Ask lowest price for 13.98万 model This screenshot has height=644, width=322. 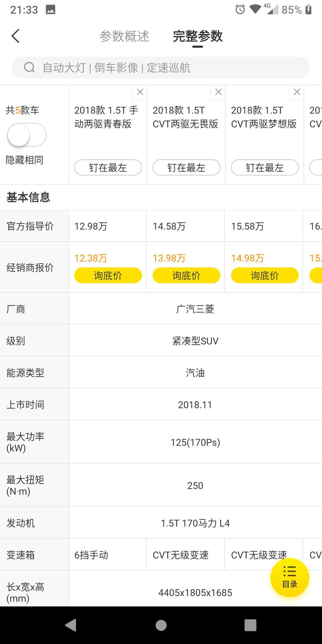point(186,275)
